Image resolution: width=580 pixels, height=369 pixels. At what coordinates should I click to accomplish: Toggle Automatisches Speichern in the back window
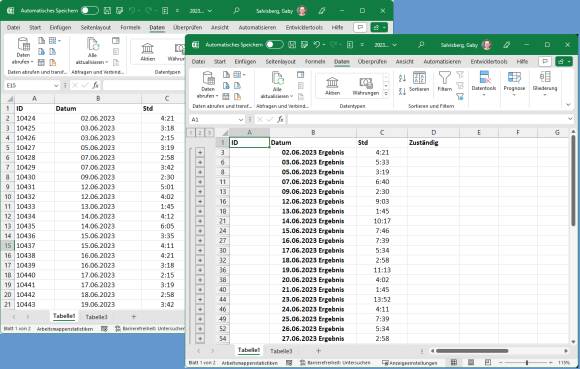point(90,11)
